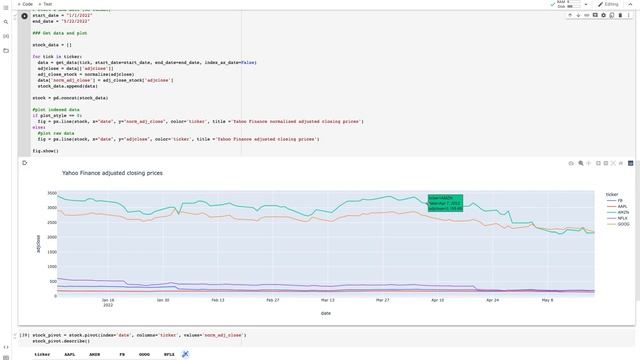Open the RAM and Disk resources dropdown
640x360 pixels.
point(586,4)
